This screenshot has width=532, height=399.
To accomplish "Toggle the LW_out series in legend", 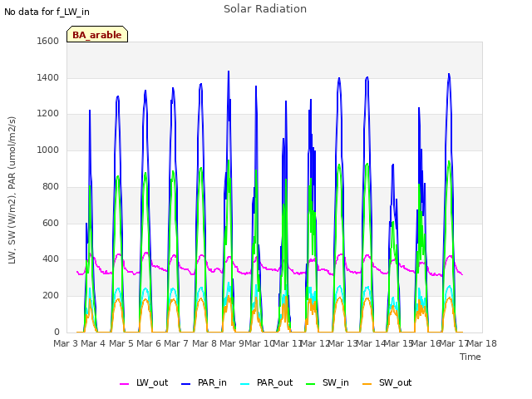I will [x=144, y=383].
